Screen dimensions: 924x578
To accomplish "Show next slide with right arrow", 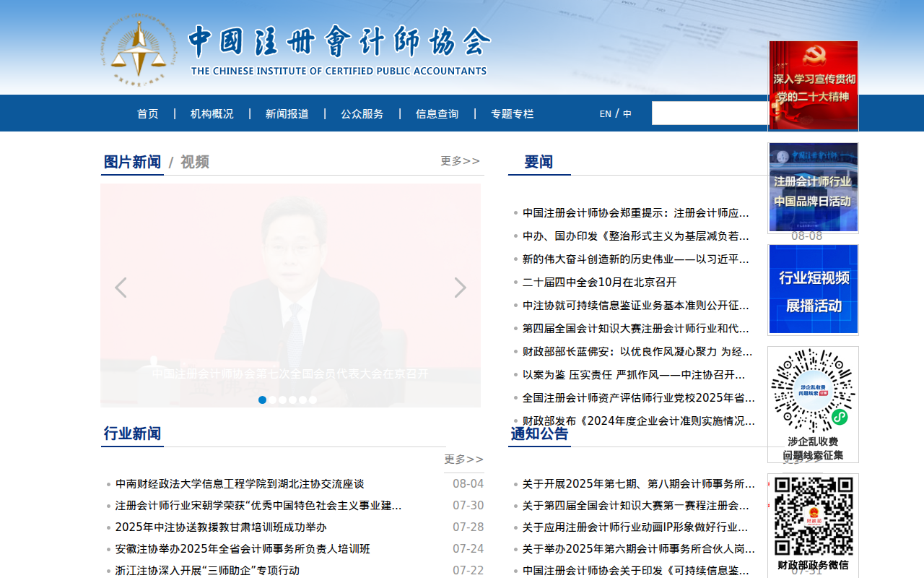I will click(460, 288).
